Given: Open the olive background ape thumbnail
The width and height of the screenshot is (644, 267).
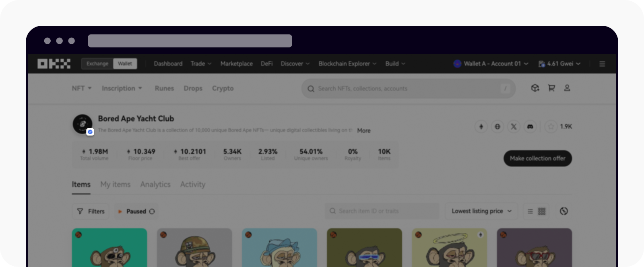Looking at the screenshot, I should 364,248.
